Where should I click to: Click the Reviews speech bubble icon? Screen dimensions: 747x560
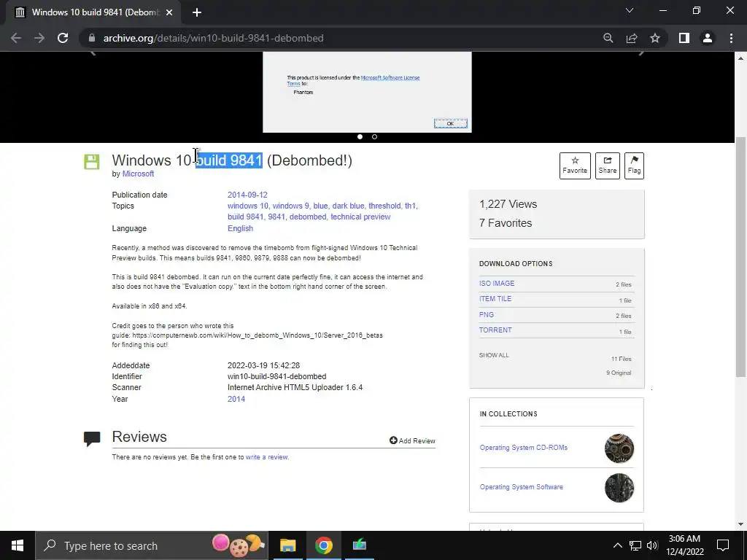pyautogui.click(x=92, y=438)
